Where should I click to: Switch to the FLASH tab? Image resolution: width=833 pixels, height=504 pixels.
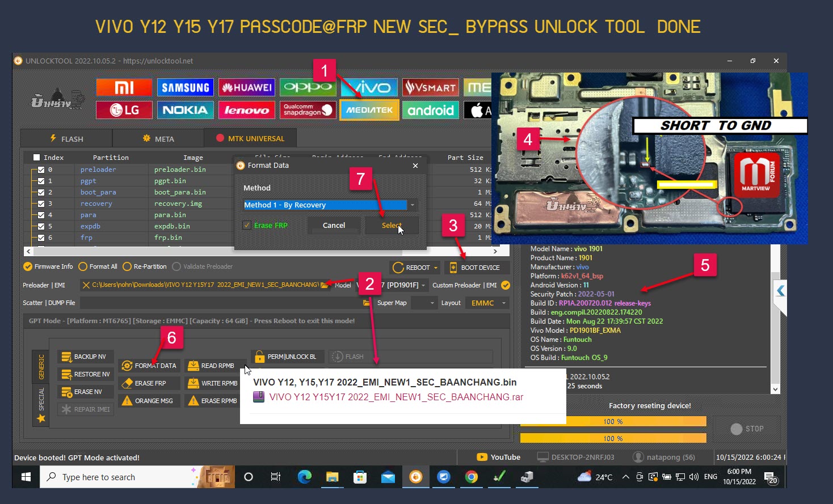[x=66, y=139]
